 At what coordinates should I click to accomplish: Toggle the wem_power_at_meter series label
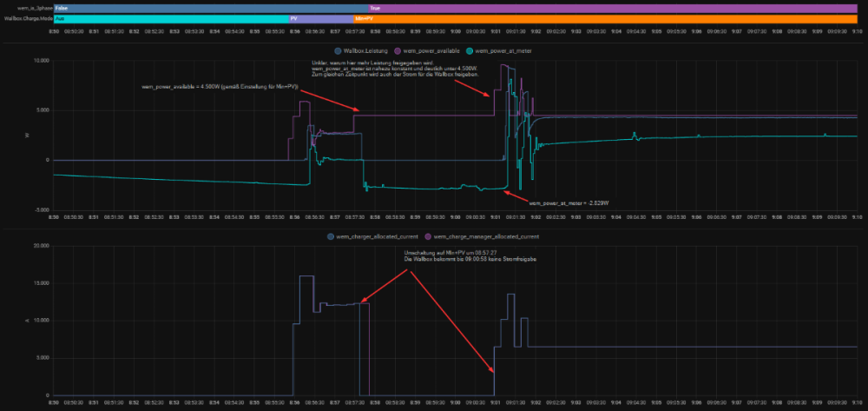502,50
